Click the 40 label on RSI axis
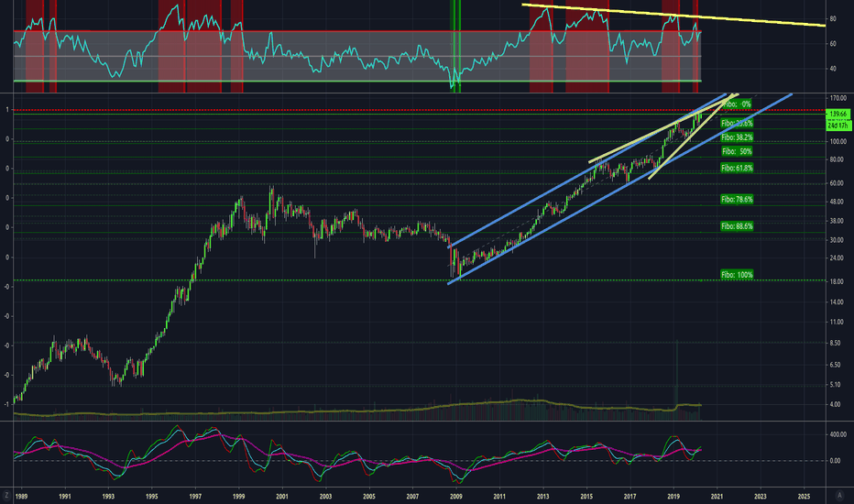 833,69
